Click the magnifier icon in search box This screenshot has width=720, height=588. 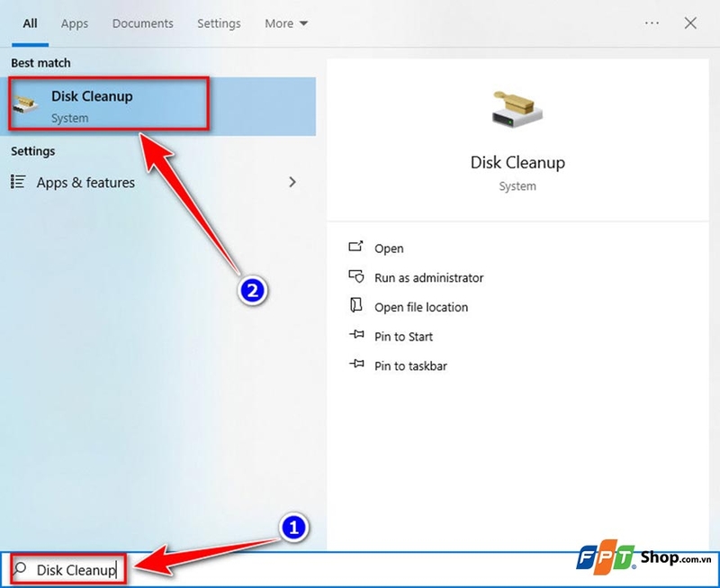pos(19,569)
